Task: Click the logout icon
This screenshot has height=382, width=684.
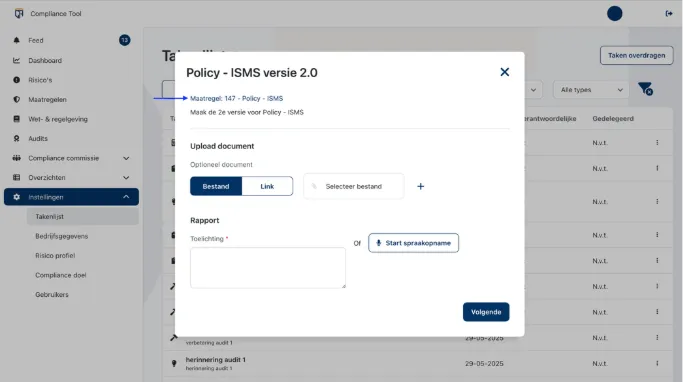Action: coord(669,14)
